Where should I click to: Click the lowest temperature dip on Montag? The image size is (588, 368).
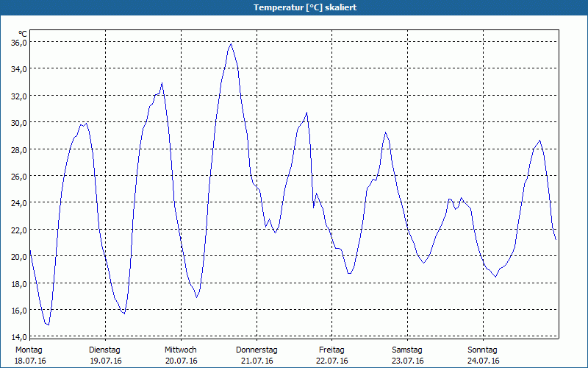click(x=49, y=325)
